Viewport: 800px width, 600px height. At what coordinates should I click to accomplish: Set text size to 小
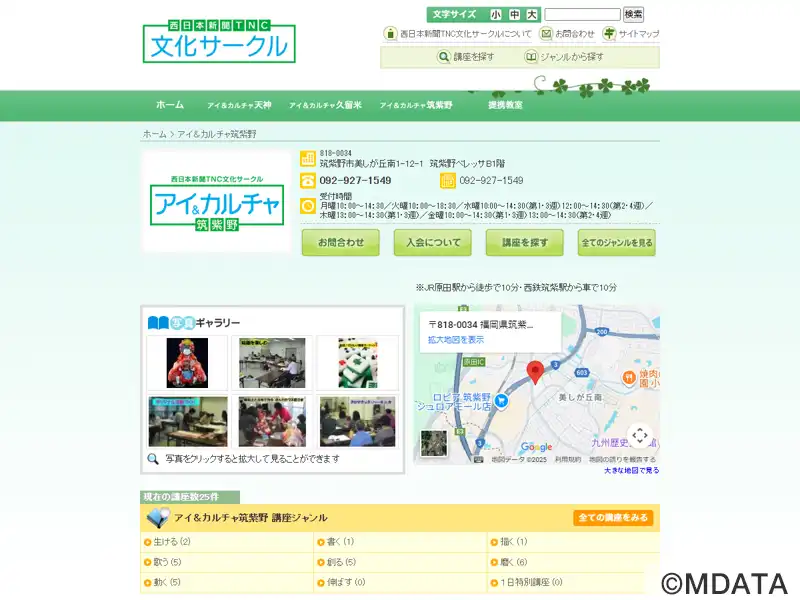496,15
